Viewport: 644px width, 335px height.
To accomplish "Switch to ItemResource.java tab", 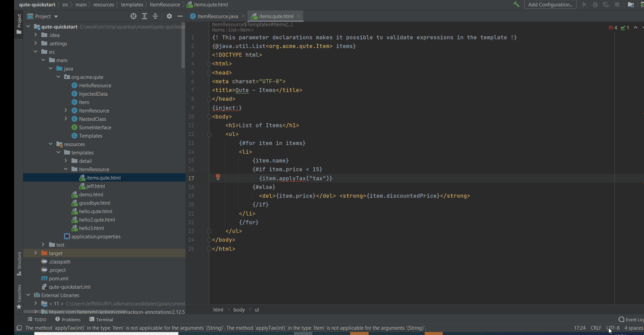I will click(x=217, y=16).
